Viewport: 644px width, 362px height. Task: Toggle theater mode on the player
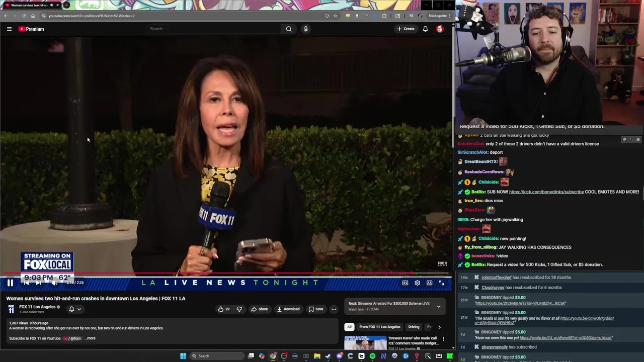(x=429, y=283)
